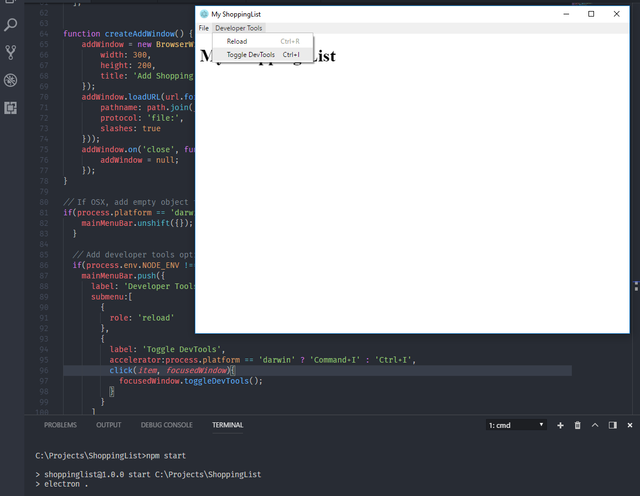Click the 'My ShoppingList' window title text
The image size is (640, 496).
tap(236, 14)
